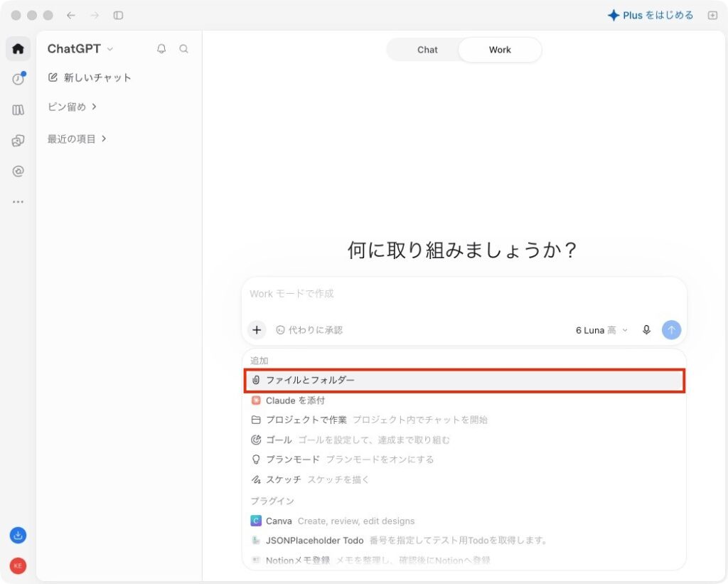The width and height of the screenshot is (728, 584).
Task: Open the clock icon with blue dot
Action: point(18,79)
